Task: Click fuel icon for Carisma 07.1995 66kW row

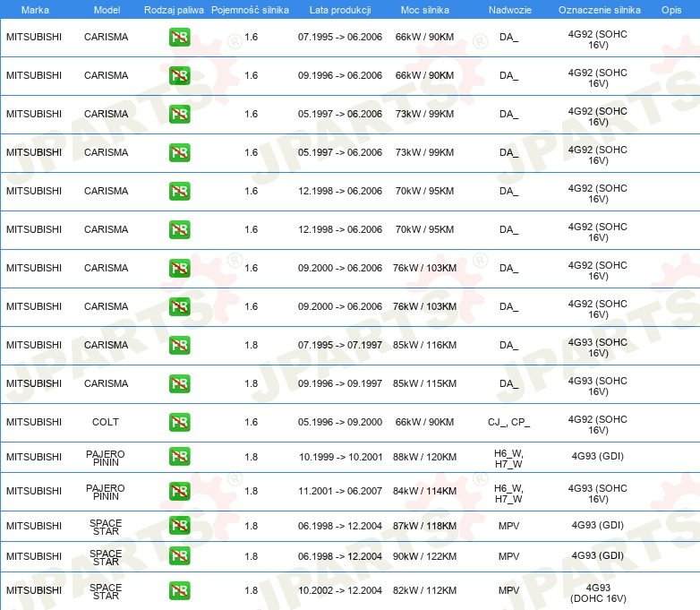Action: pos(179,38)
